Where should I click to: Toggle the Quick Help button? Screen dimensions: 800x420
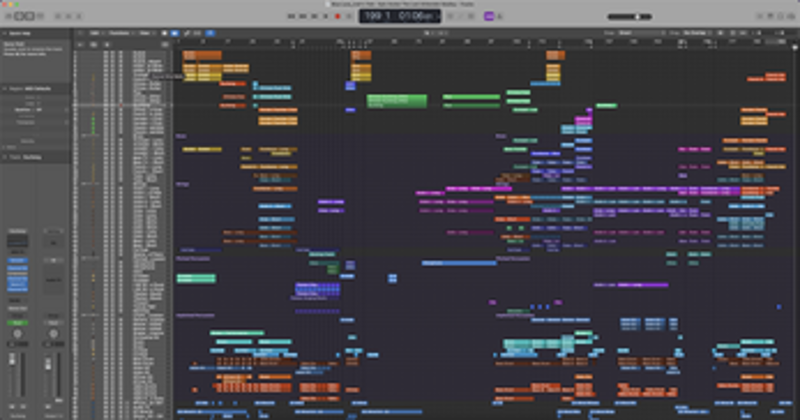click(30, 16)
